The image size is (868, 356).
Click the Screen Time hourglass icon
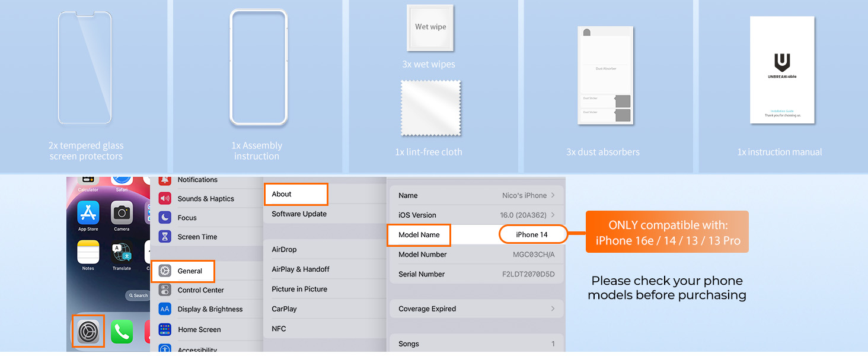165,237
